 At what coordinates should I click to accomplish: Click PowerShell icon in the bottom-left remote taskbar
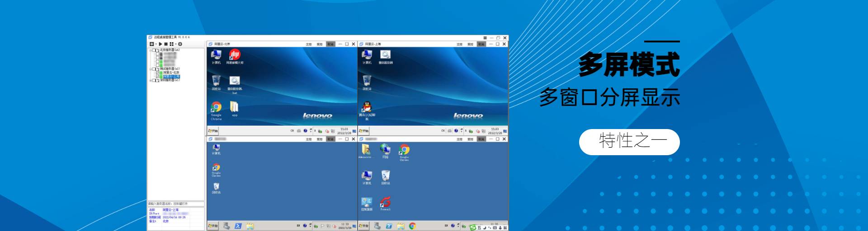click(238, 226)
